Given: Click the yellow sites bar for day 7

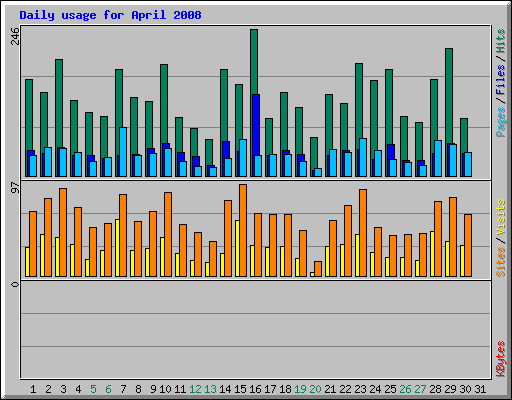Looking at the screenshot, I should [x=117, y=248].
